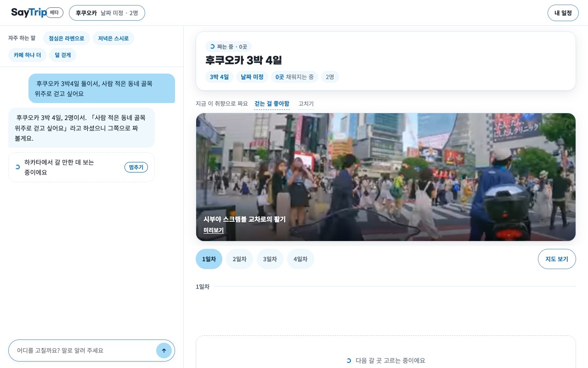
Task: Click the user's sent chat message bubble
Action: click(x=102, y=88)
